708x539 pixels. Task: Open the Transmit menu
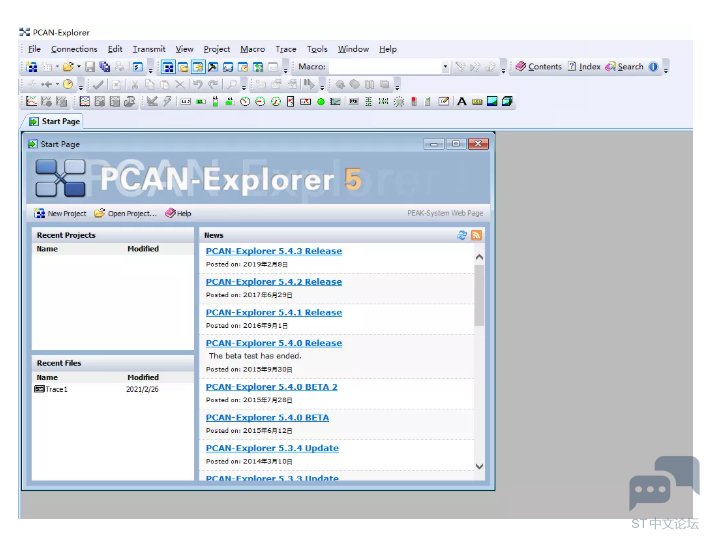coord(149,49)
